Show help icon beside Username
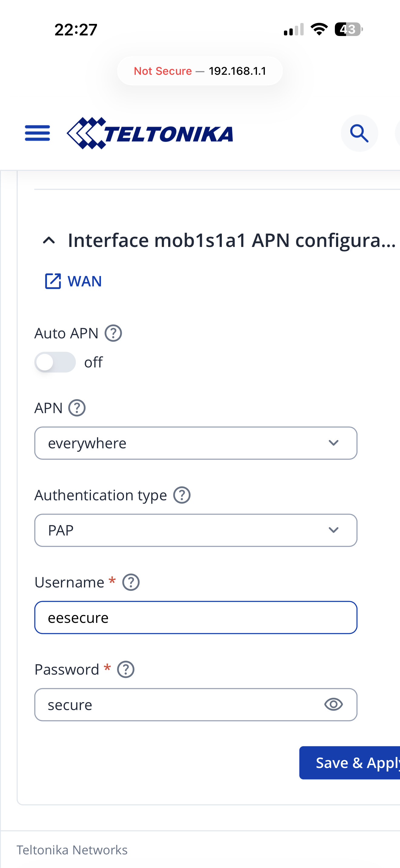 131,582
